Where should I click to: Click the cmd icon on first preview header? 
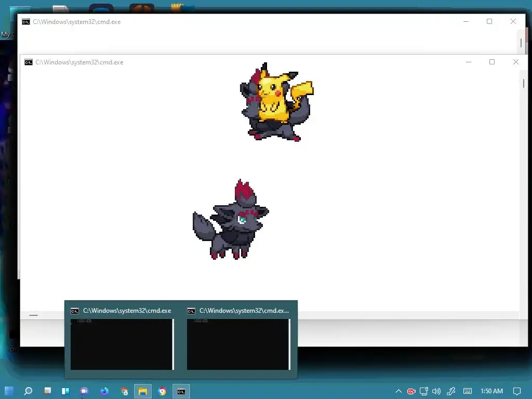tap(75, 311)
